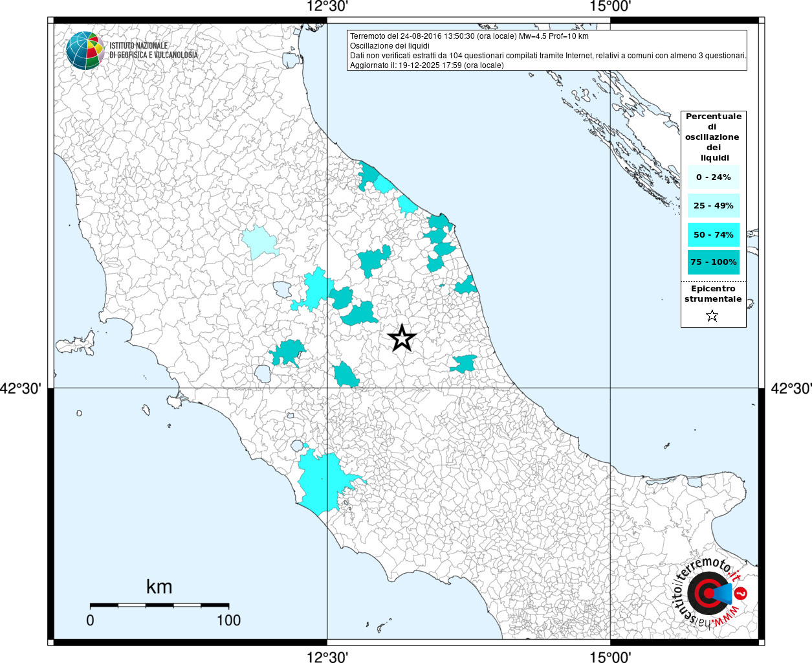812x663 pixels.
Task: Click the 'ISTITUTO NAZIONALE DI GEOFISICA E VULCANOLOGIA' text
Action: (x=153, y=51)
